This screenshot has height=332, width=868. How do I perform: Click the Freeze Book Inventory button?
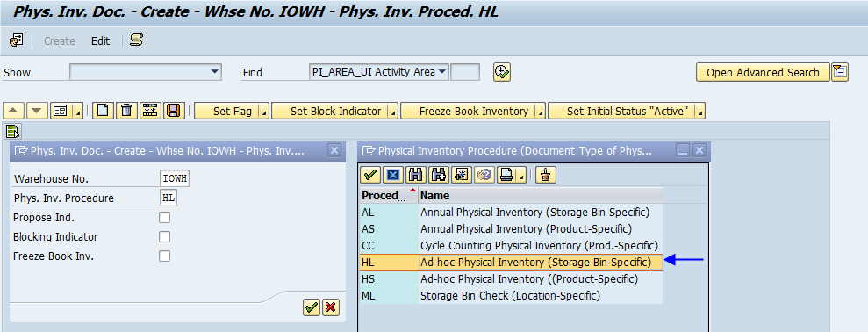[473, 112]
